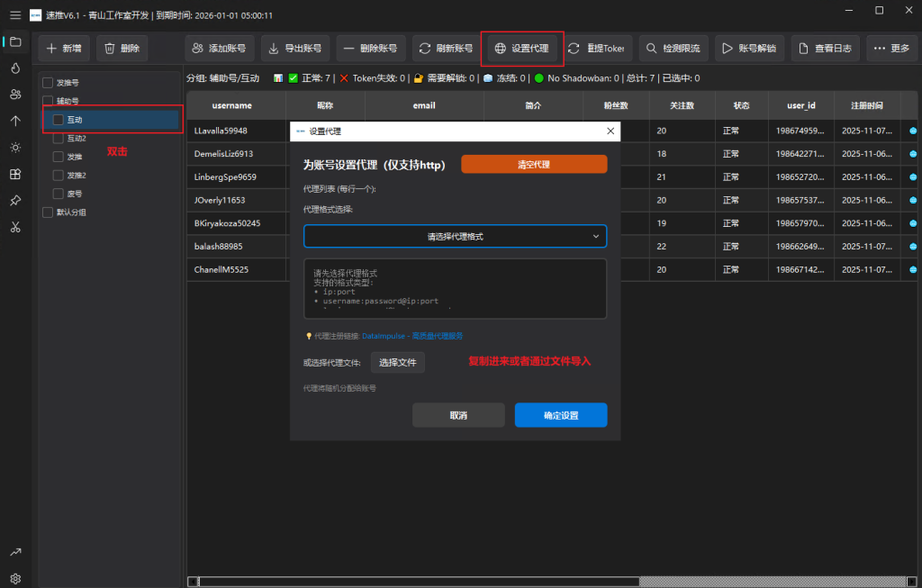
Task: Select the scissors icon in sidebar
Action: (x=15, y=227)
